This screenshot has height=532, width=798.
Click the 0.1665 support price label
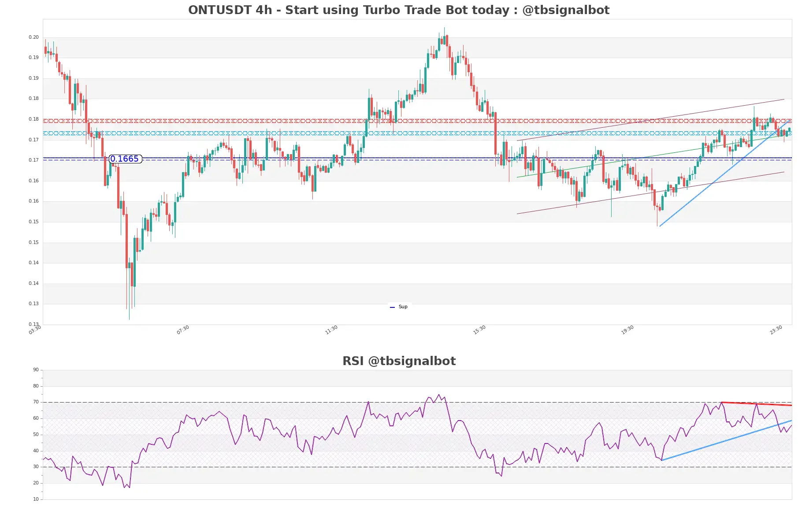pyautogui.click(x=125, y=159)
